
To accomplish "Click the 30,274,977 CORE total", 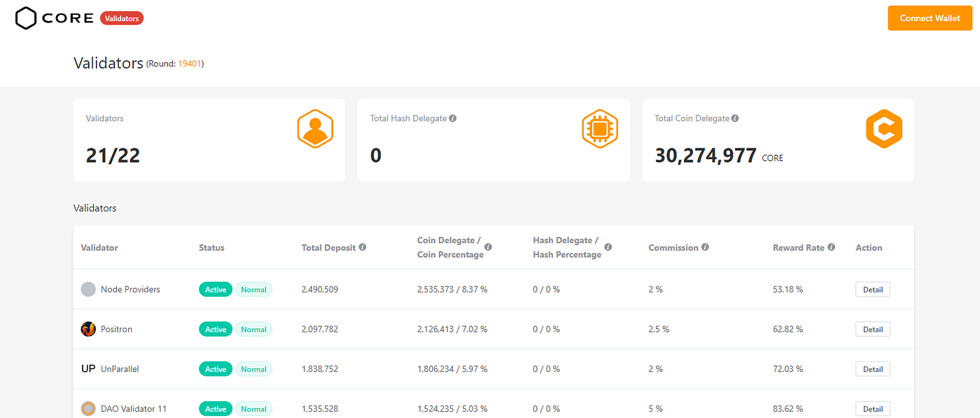I will tap(719, 155).
